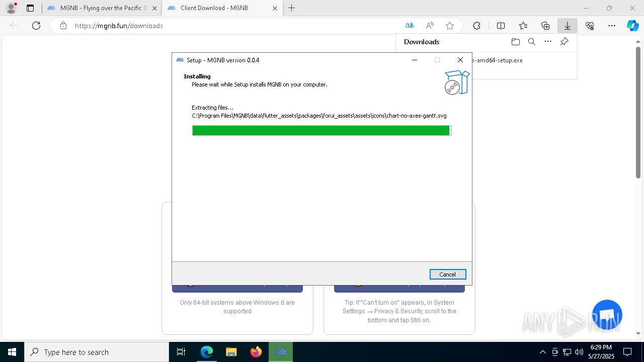This screenshot has width=644, height=362.
Task: Click the MGNB icon in setup title bar
Action: (x=180, y=60)
